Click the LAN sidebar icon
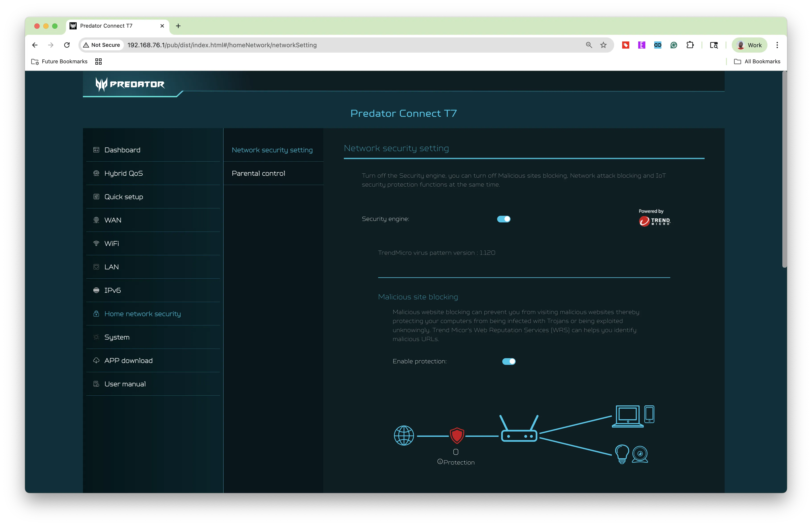Screen dimensions: 812x526 [x=96, y=267]
